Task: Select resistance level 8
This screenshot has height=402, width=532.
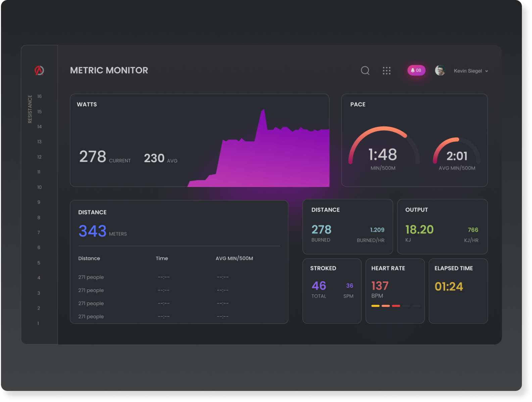Action: 39,218
